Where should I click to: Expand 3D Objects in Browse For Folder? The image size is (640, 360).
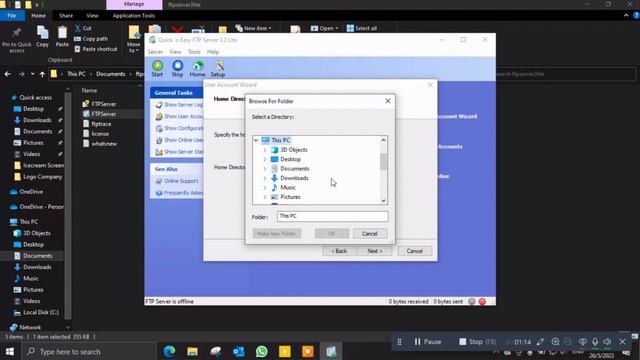[x=265, y=150]
